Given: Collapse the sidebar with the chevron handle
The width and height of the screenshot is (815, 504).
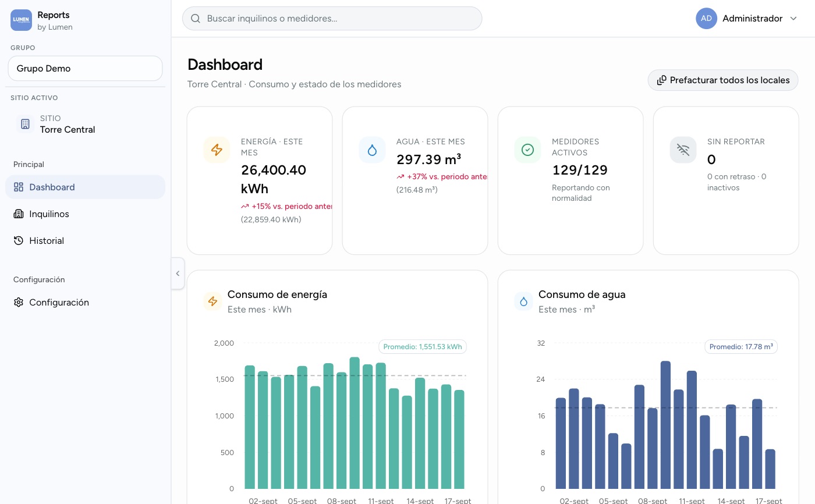Looking at the screenshot, I should [x=178, y=274].
